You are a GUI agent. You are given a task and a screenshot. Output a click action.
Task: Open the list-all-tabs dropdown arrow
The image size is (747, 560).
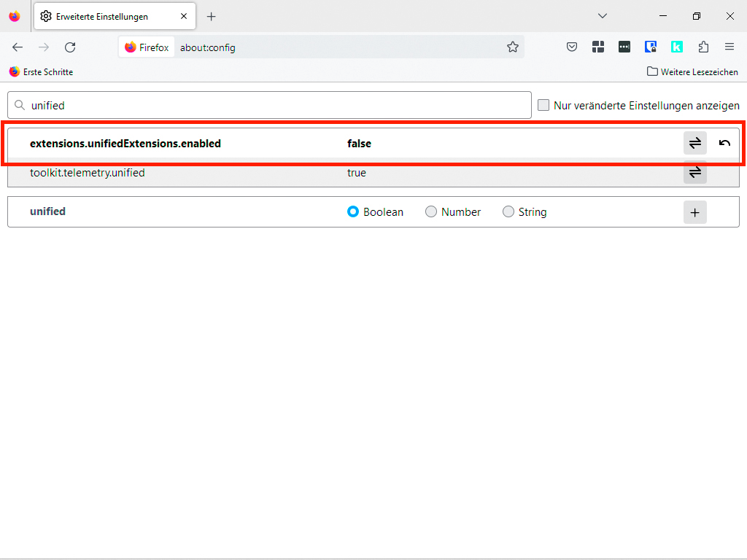point(603,16)
